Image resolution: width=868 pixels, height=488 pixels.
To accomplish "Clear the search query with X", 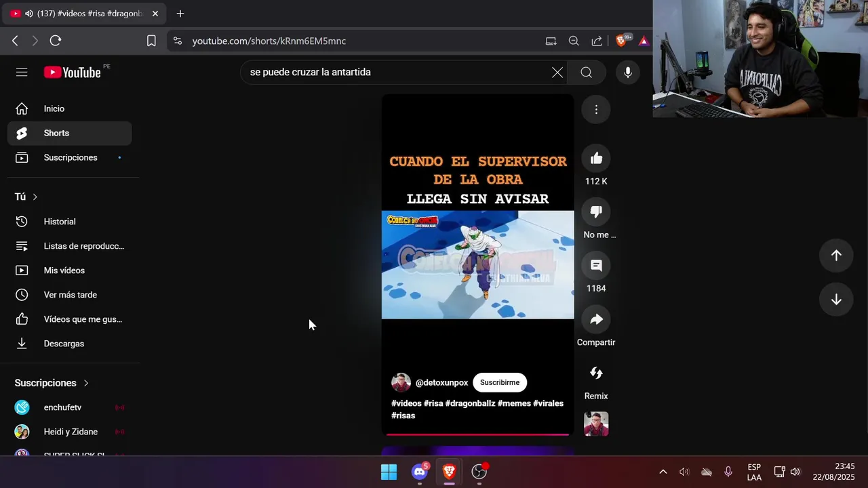I will pyautogui.click(x=557, y=72).
